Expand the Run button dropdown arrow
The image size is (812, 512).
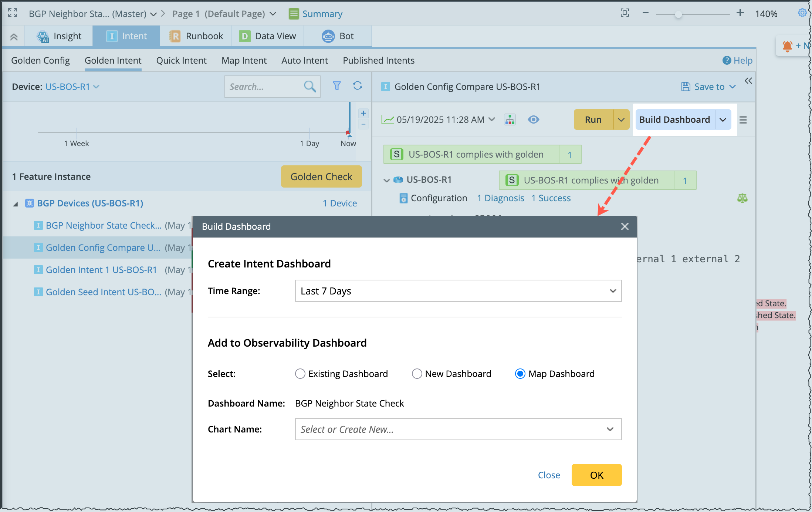pyautogui.click(x=621, y=120)
